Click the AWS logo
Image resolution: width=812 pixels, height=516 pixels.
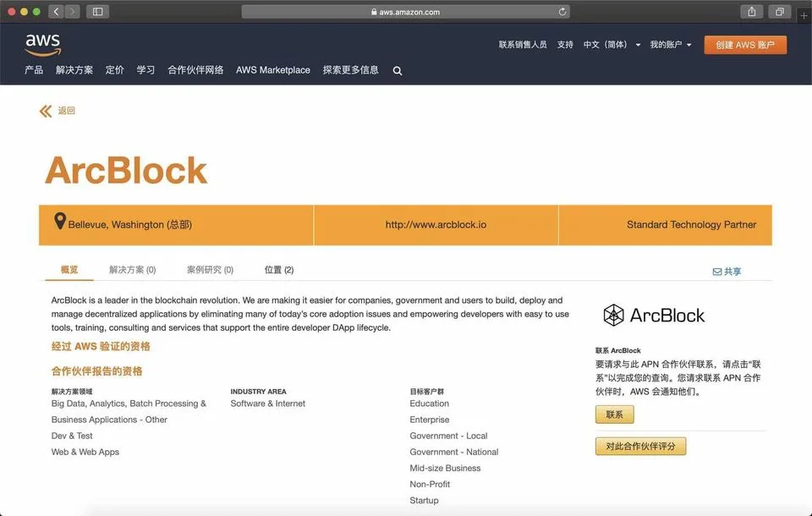(43, 45)
